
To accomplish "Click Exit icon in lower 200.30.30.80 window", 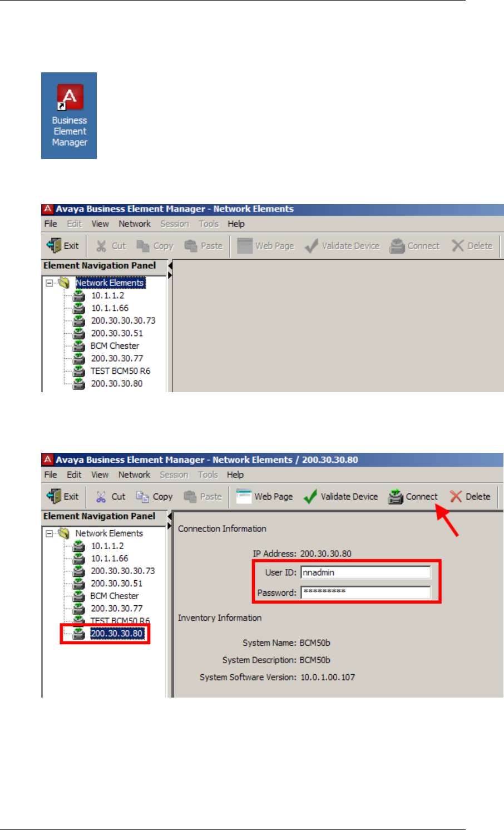I will click(54, 496).
